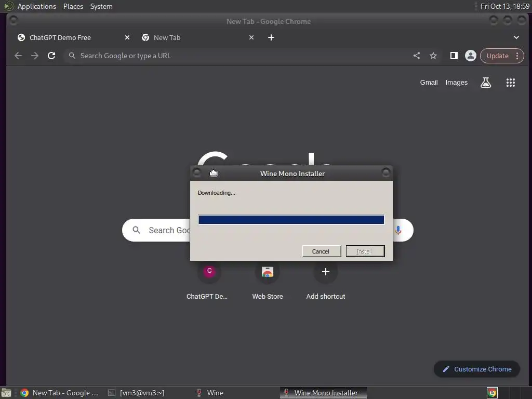This screenshot has width=532, height=399.
Task: Bookmark this tab with the star icon
Action: click(x=433, y=56)
